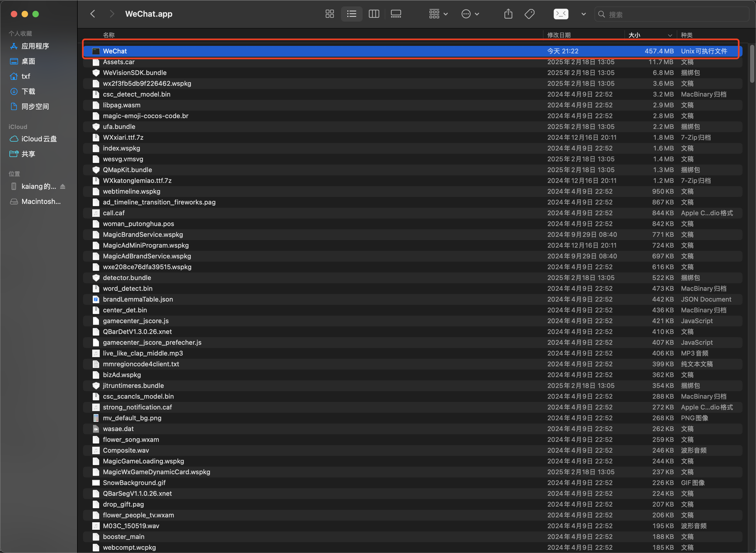
Task: Eject the kaiang device
Action: (x=63, y=186)
